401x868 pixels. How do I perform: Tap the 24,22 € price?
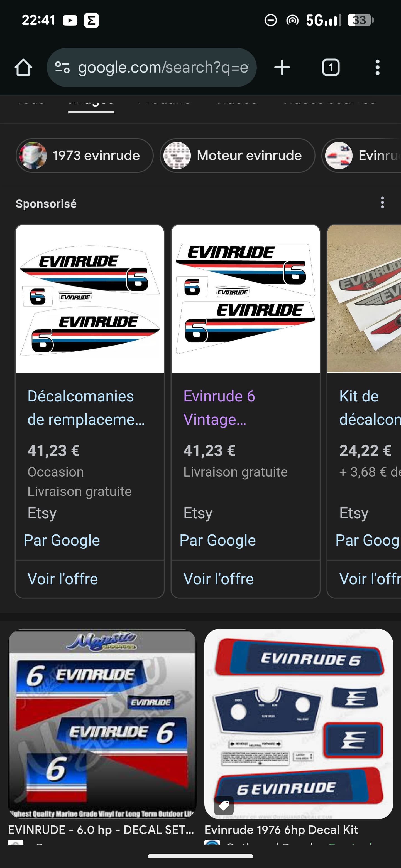point(365,450)
